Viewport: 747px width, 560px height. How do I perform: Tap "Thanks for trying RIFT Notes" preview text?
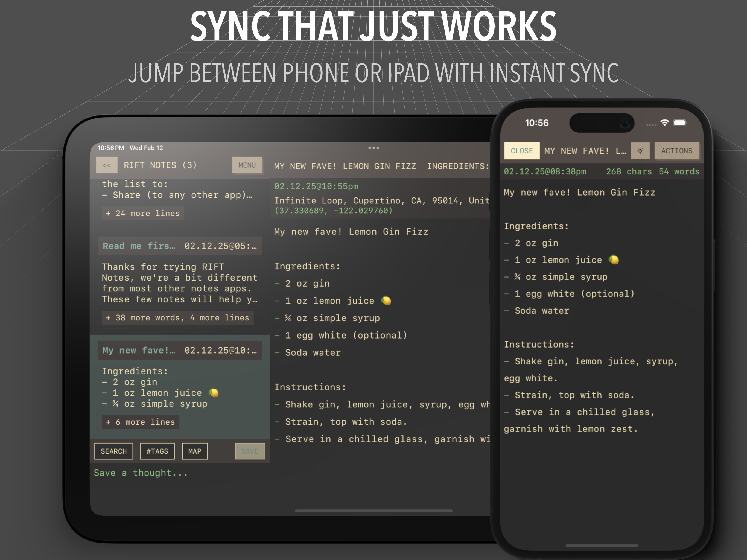[180, 283]
